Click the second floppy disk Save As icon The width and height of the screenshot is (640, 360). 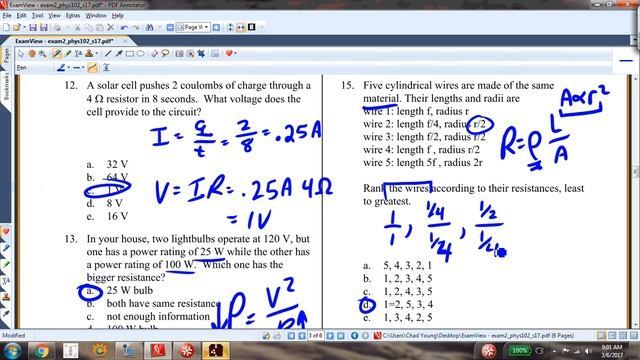tap(43, 27)
